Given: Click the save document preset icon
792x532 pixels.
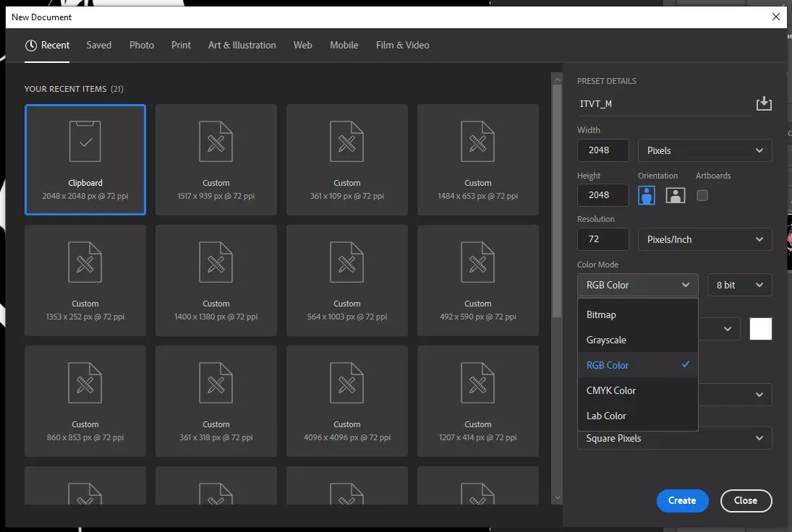Looking at the screenshot, I should pyautogui.click(x=764, y=104).
